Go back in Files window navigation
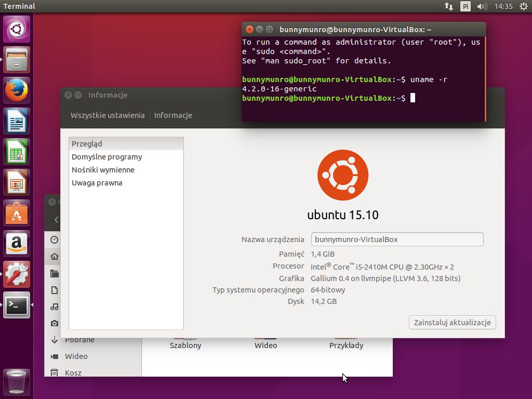 click(56, 220)
